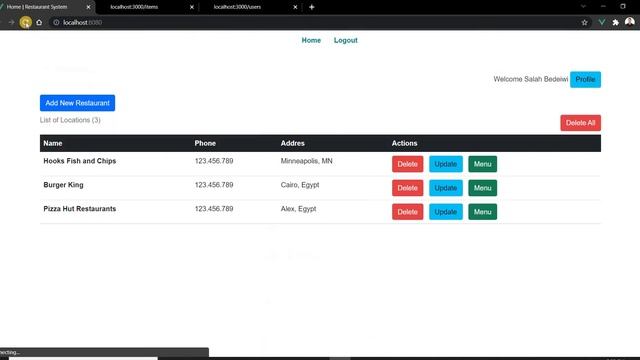Open Menu for Pizza Hut Restaurants
The height and width of the screenshot is (360, 640).
(x=482, y=212)
